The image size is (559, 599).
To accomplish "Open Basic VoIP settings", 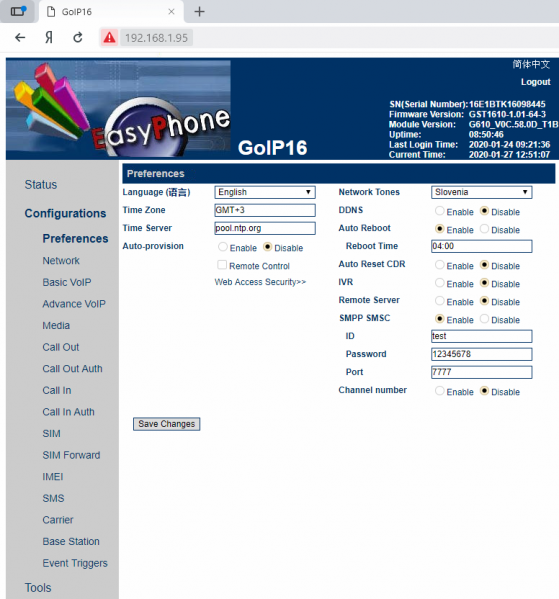I will [x=67, y=282].
